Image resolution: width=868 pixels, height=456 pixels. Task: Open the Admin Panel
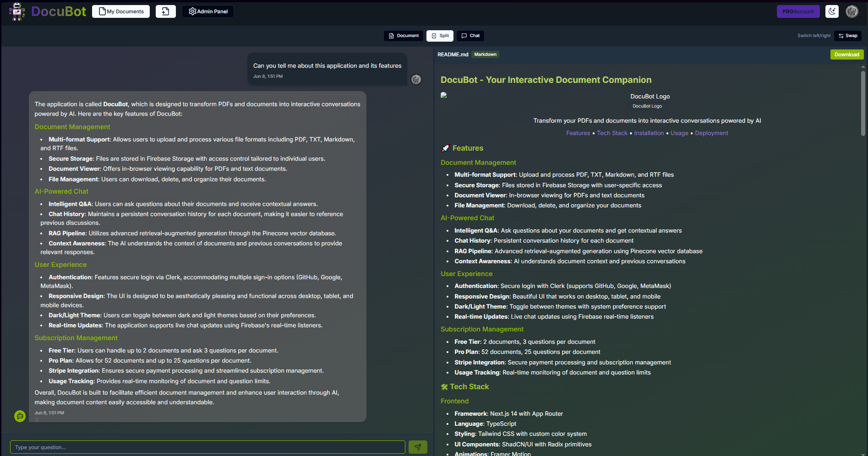(x=208, y=11)
